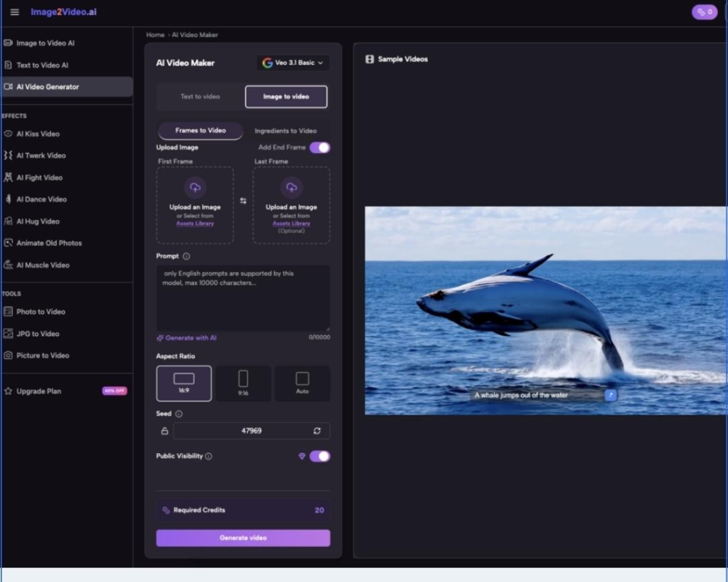Viewport: 728px width, 582px height.
Task: Click the seed randomize refresh icon
Action: 316,431
